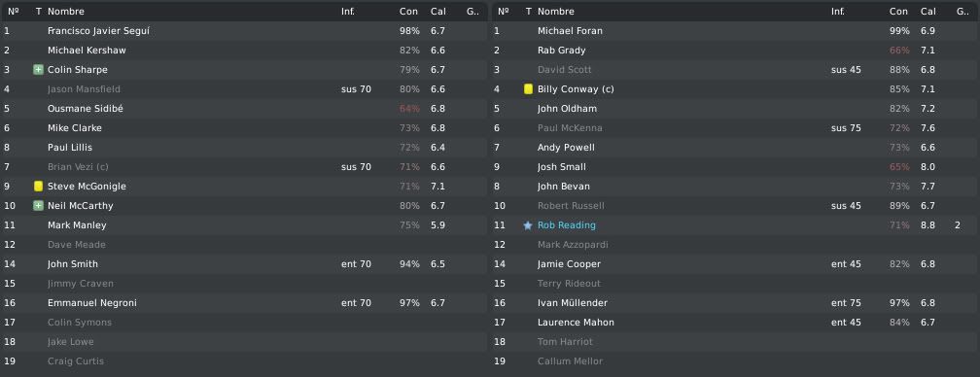Open player Rob Reading's profile link
980x377 pixels.
pyautogui.click(x=566, y=225)
